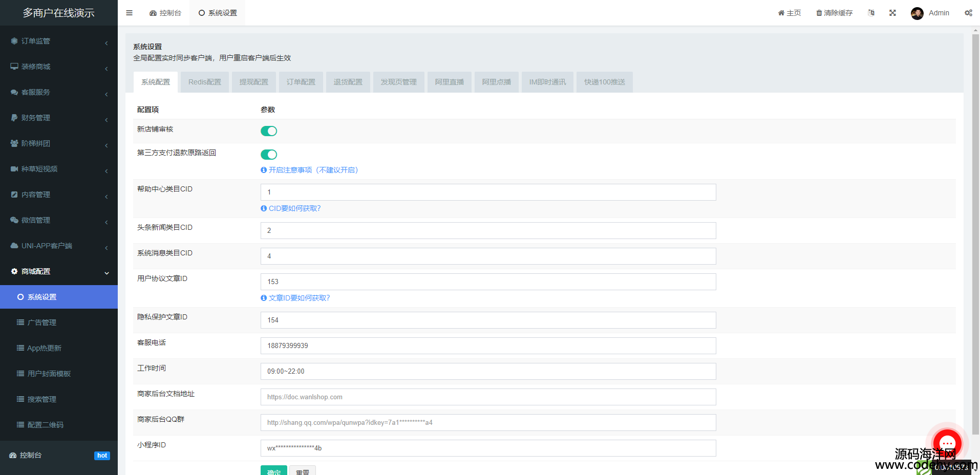Click the 重置 reset button
This screenshot has height=475, width=980.
coord(303,470)
